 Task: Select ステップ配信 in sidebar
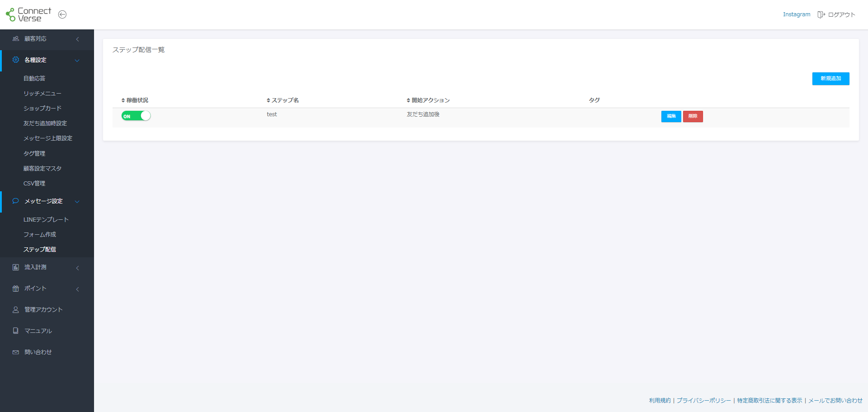point(40,249)
